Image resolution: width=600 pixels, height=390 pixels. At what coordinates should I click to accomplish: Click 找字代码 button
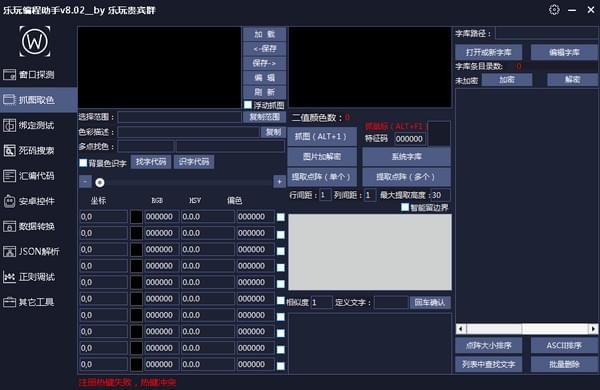[151, 162]
